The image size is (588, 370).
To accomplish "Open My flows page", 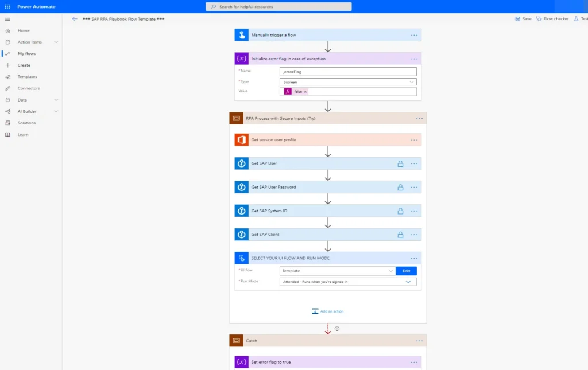I will tap(26, 53).
